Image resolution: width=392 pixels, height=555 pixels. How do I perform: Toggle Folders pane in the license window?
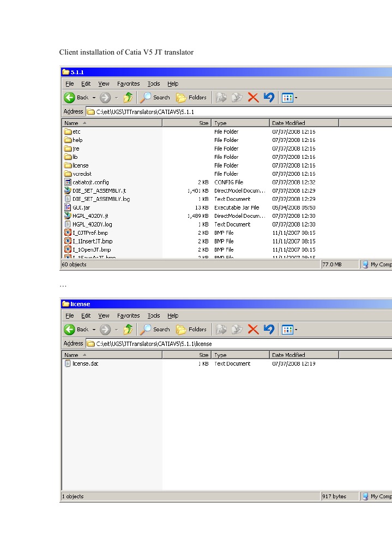[191, 330]
